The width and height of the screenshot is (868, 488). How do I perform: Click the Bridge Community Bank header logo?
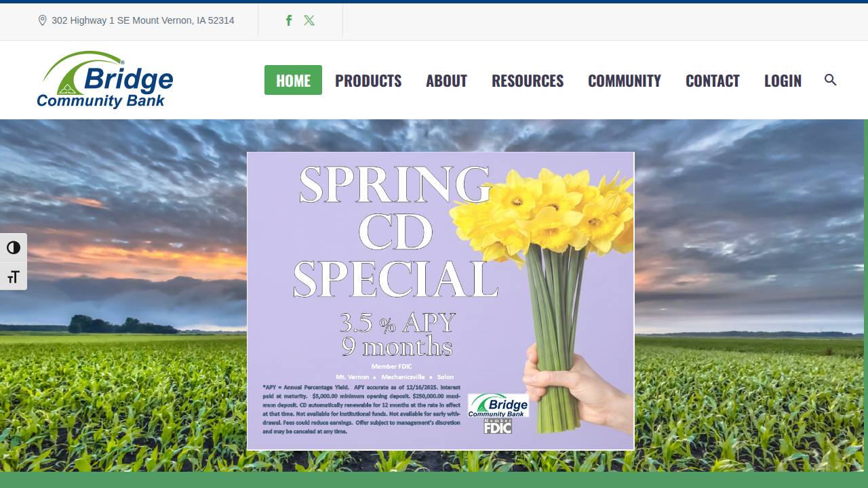pos(105,79)
